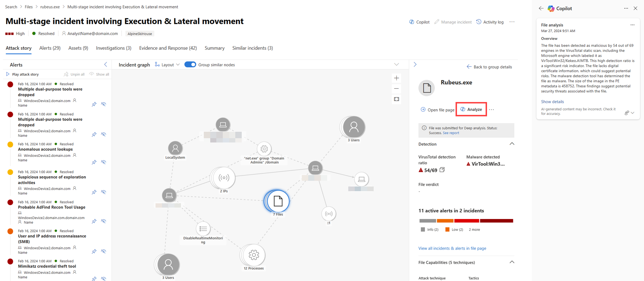Viewport: 644px width, 281px height.
Task: Click the fit-to-screen graph icon
Action: pyautogui.click(x=397, y=99)
